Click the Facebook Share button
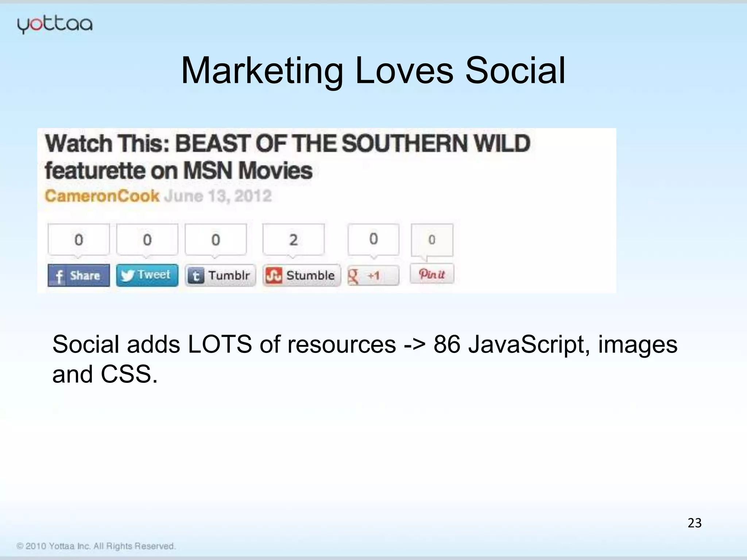 [78, 275]
